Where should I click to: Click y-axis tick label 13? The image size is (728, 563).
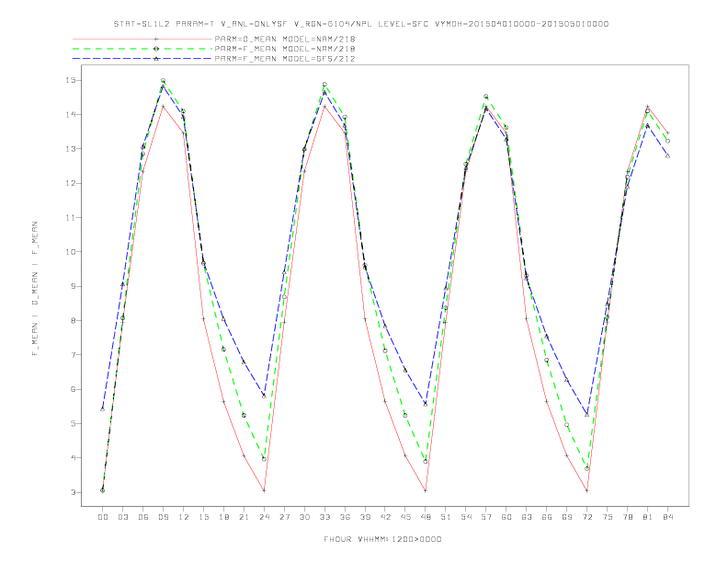[x=71, y=149]
